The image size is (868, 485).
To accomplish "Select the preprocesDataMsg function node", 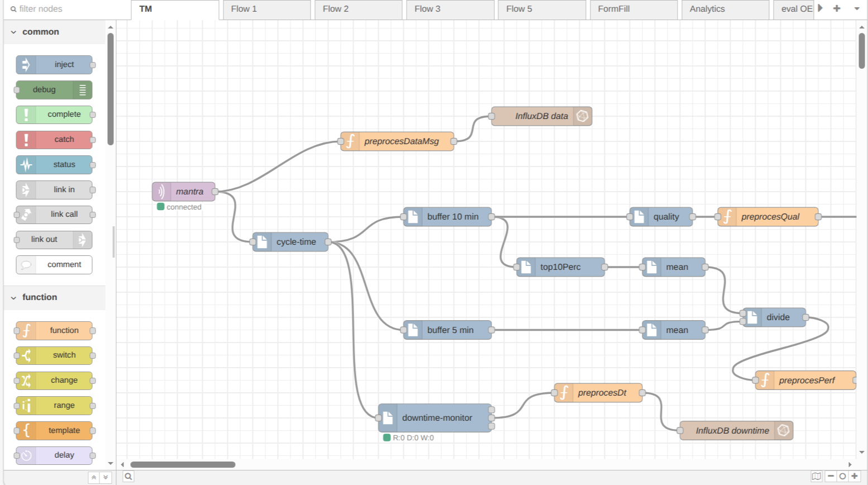I will pyautogui.click(x=397, y=141).
